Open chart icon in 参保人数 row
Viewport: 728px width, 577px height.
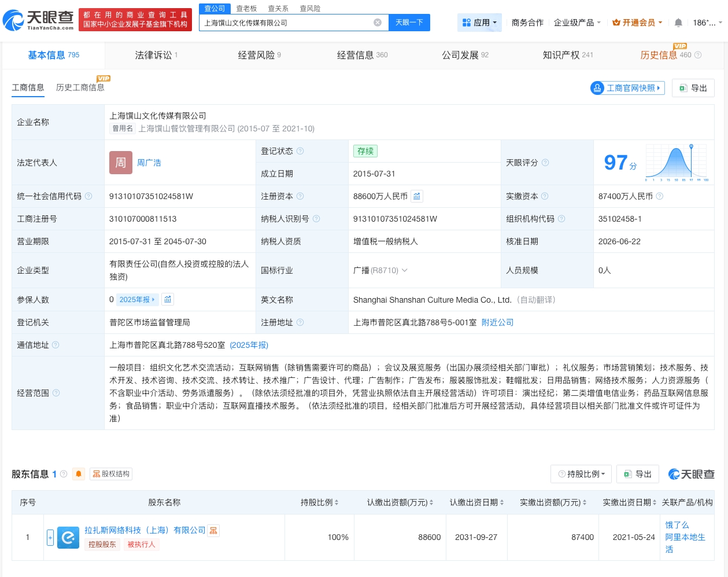[x=168, y=299]
